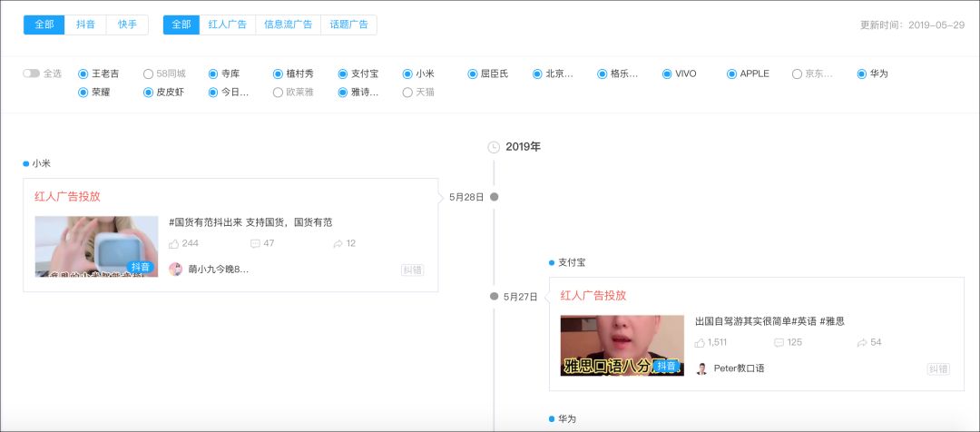Select the 全部 ad type tab
This screenshot has width=980, height=432.
[181, 25]
